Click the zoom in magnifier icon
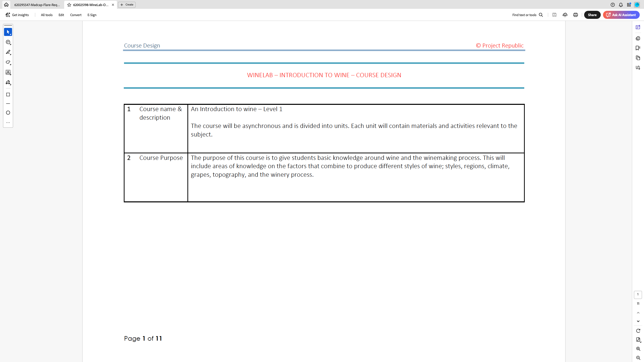Image resolution: width=644 pixels, height=362 pixels. click(x=638, y=349)
